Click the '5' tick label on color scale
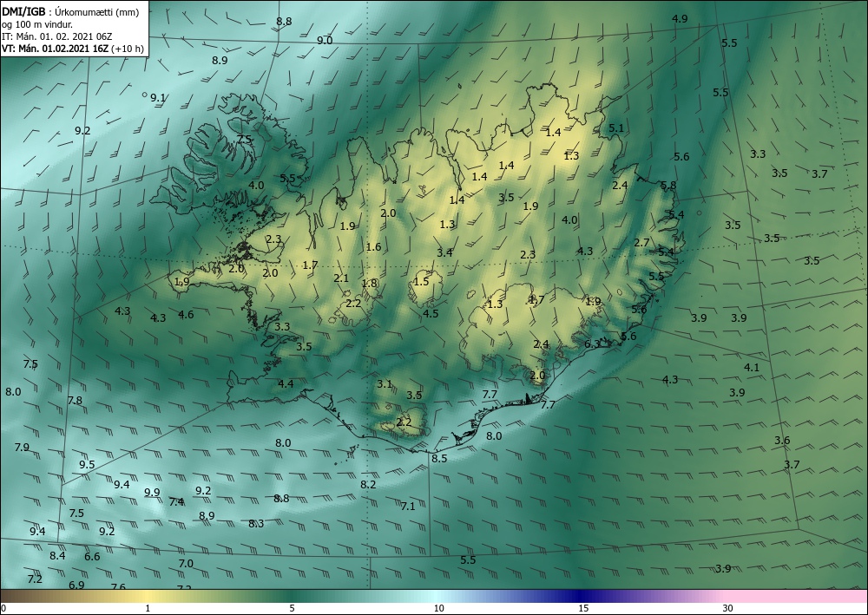Image resolution: width=868 pixels, height=615 pixels. point(292,608)
